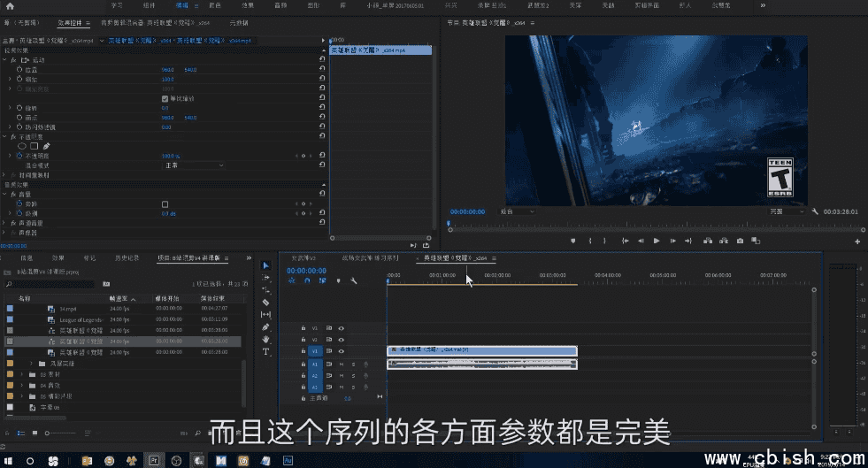Viewport: 868px width, 468px height.
Task: Toggle the uniform scale checkbox
Action: (x=165, y=98)
